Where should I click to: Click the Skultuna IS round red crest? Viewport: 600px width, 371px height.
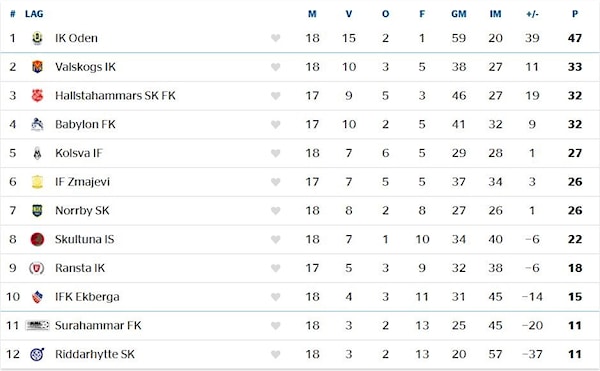click(37, 239)
